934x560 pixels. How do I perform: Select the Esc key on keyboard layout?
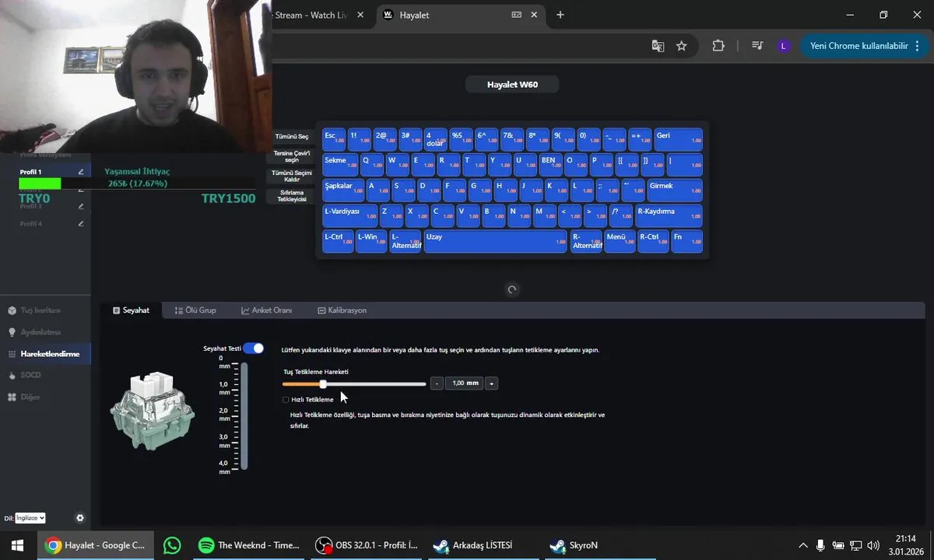(334, 139)
